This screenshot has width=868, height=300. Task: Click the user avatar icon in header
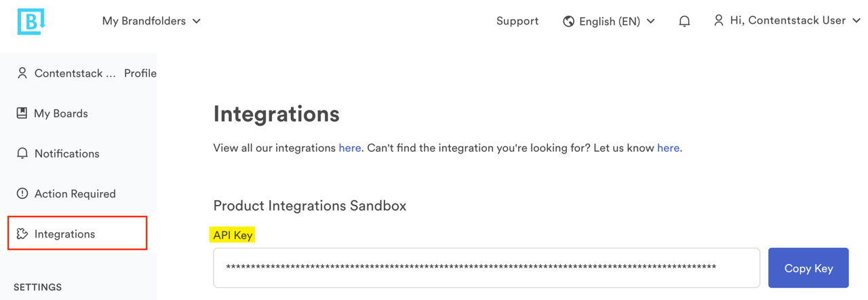[719, 20]
